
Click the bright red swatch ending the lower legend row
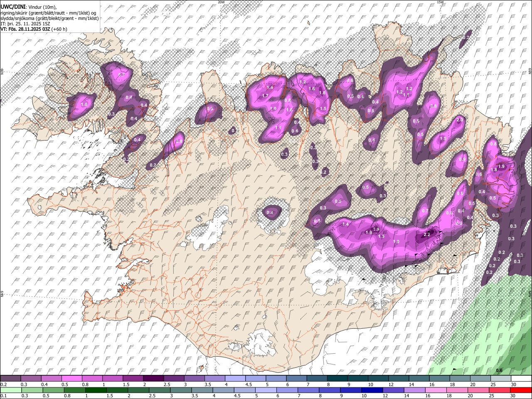521,390
